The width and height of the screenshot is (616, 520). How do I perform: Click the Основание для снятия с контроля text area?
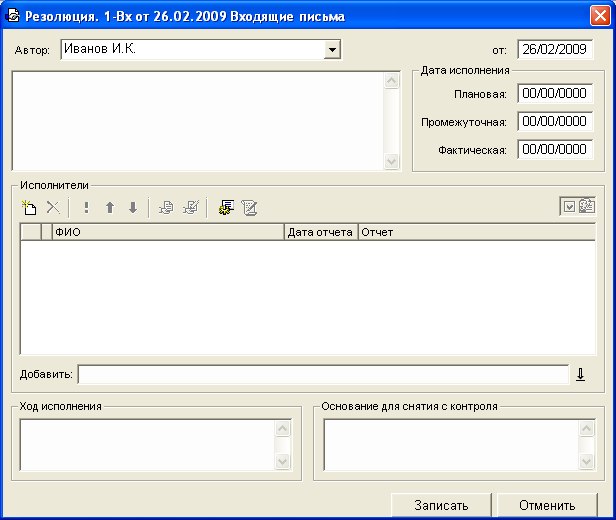coord(451,445)
